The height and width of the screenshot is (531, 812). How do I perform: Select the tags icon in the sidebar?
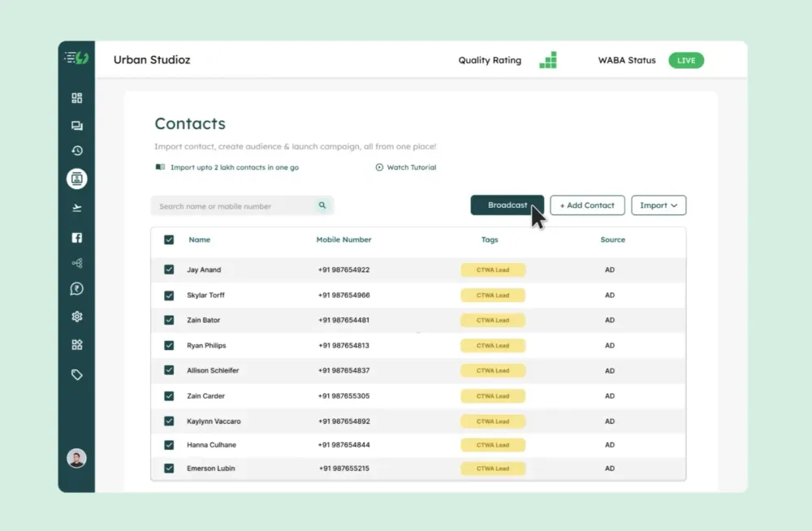(76, 374)
